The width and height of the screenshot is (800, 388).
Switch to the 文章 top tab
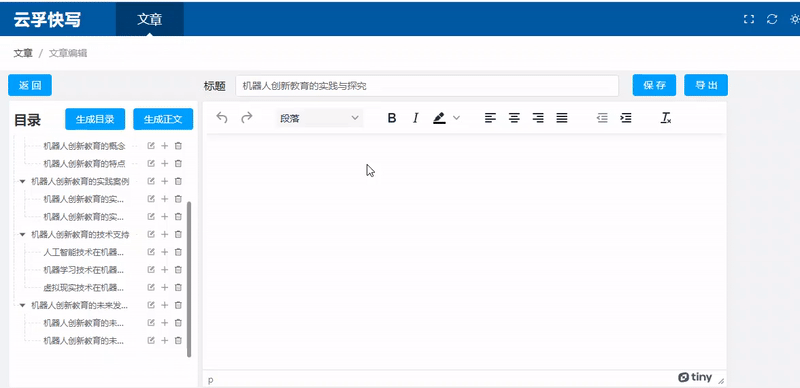[149, 19]
